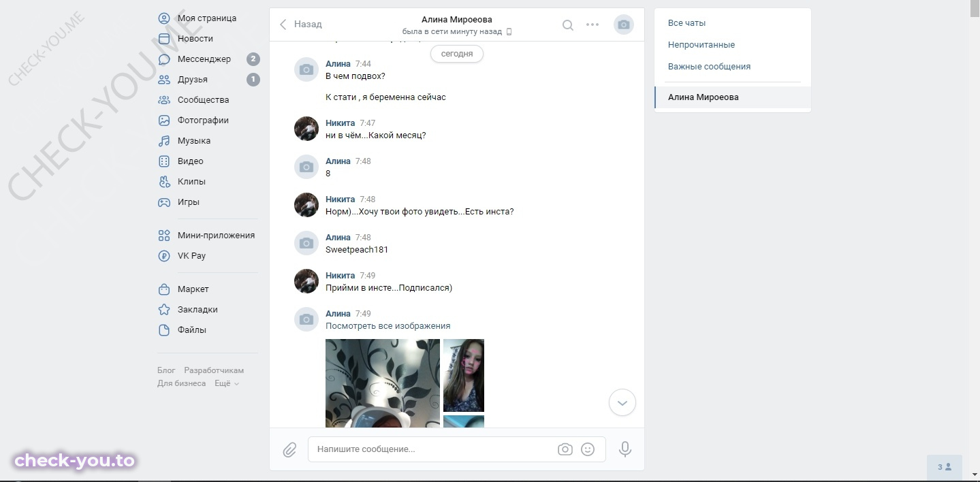Open the emoji smiley picker
This screenshot has width=980, height=482.
pyautogui.click(x=588, y=449)
